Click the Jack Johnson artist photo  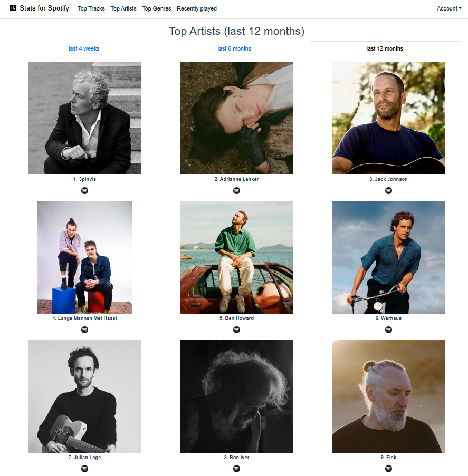pyautogui.click(x=388, y=119)
